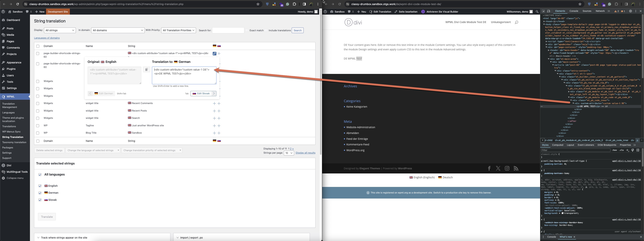Uncheck the All languages checkbox

40,175
